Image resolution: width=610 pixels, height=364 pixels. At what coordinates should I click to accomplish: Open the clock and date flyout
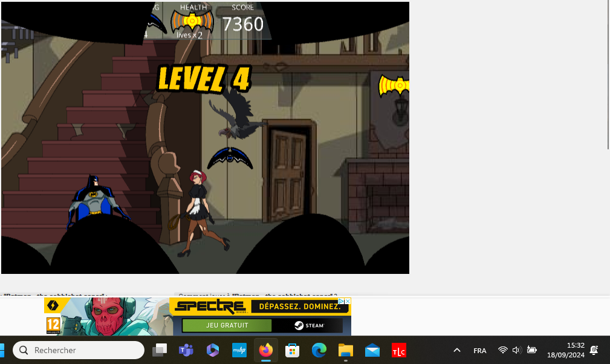point(565,350)
